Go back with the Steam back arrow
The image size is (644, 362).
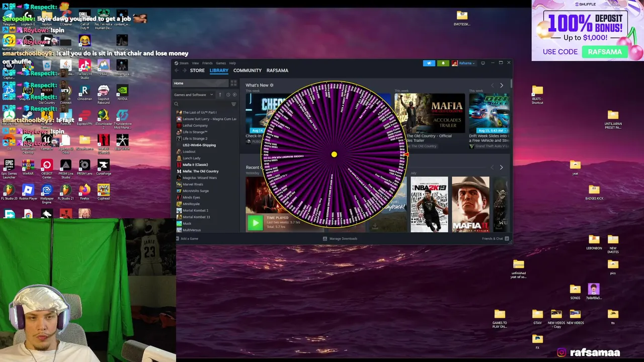[x=177, y=70]
